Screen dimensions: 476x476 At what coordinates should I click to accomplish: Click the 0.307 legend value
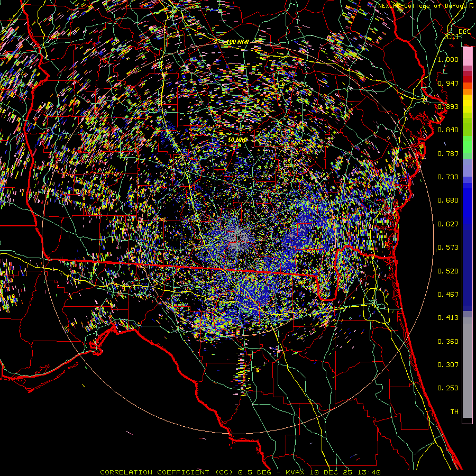tap(448, 365)
